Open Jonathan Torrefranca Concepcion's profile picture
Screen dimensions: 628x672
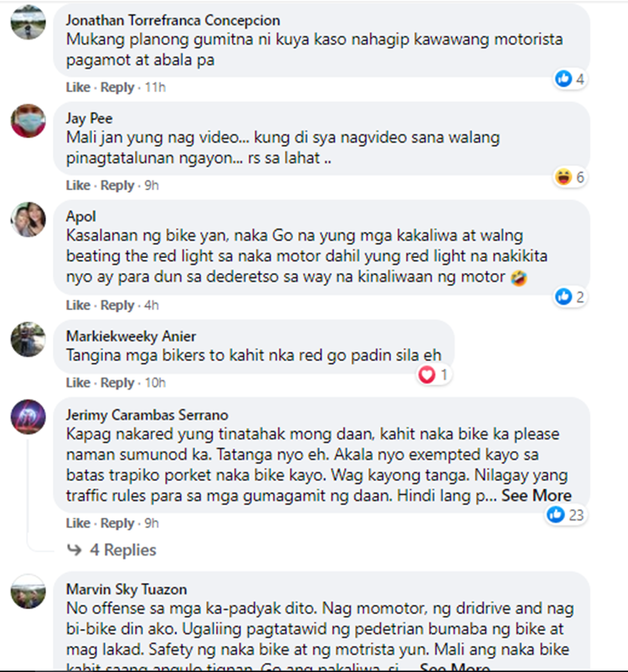[x=28, y=22]
